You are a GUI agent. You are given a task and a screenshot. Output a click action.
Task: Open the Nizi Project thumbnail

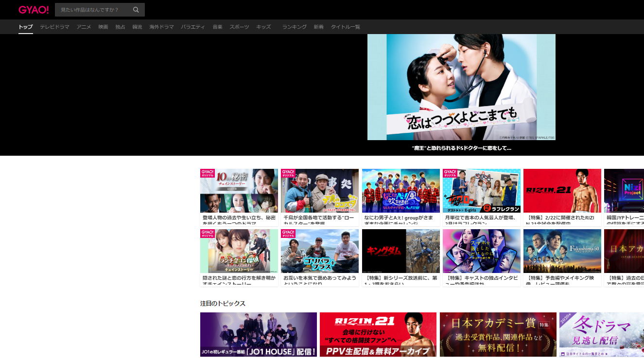click(x=624, y=191)
